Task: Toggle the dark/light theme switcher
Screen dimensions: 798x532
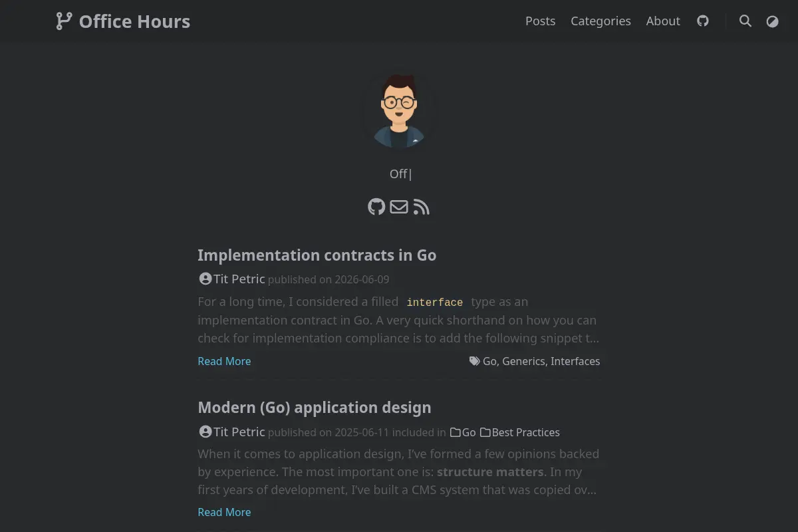Action: coord(772,21)
